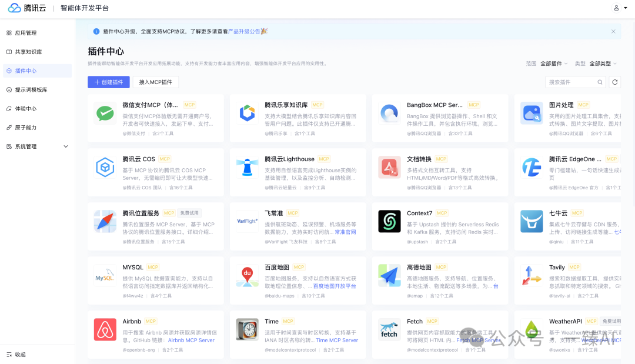Viewport: 635px width, 364px height.
Task: Click the 腾讯云 COS plugin icon
Action: click(105, 168)
